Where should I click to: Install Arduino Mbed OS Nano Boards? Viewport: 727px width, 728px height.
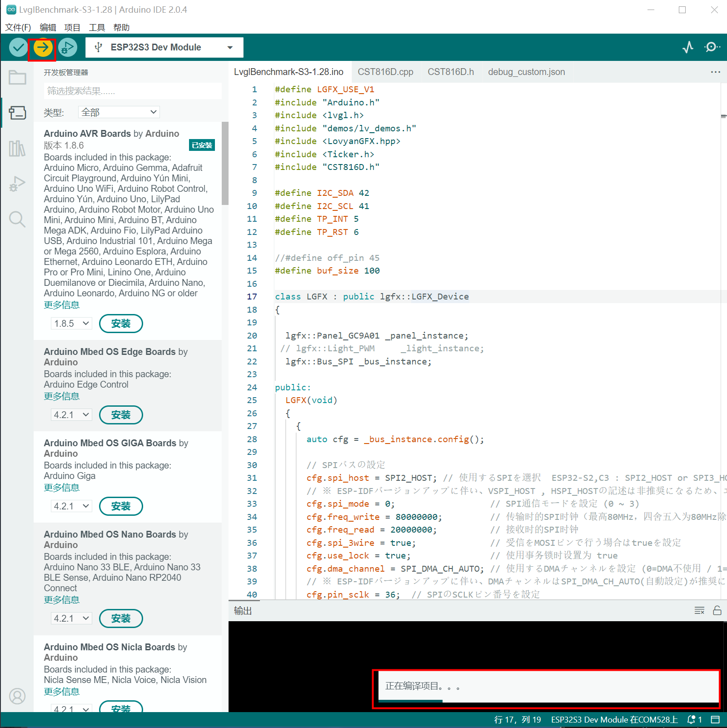tap(121, 618)
